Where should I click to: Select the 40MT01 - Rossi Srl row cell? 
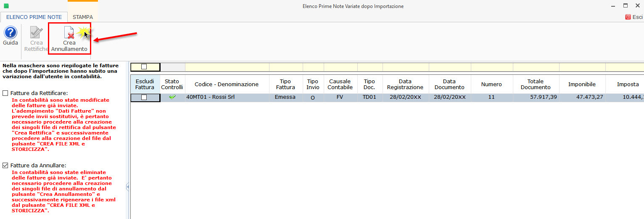[x=227, y=97]
